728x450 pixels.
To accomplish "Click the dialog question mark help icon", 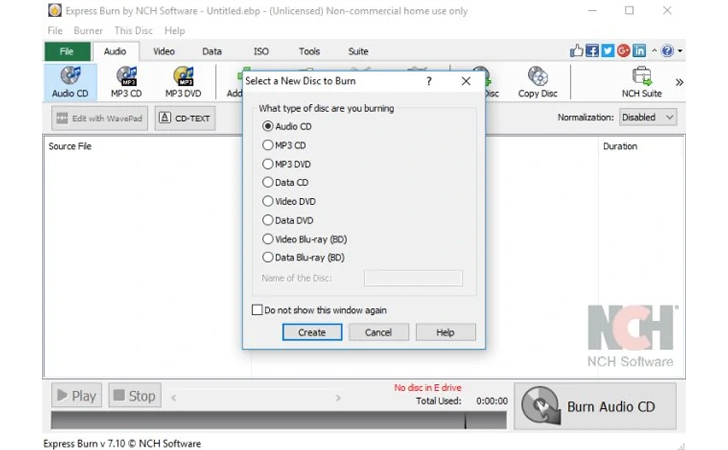I will [x=429, y=81].
